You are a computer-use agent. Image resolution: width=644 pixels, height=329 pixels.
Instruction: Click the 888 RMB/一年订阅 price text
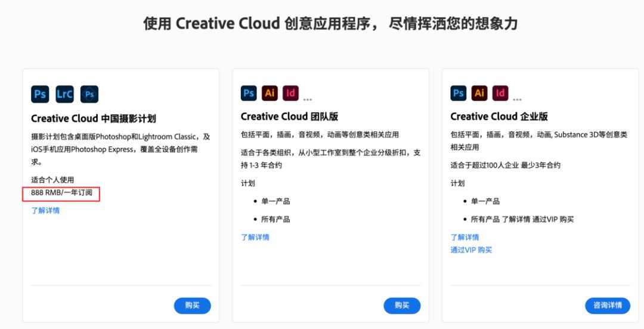(x=61, y=192)
